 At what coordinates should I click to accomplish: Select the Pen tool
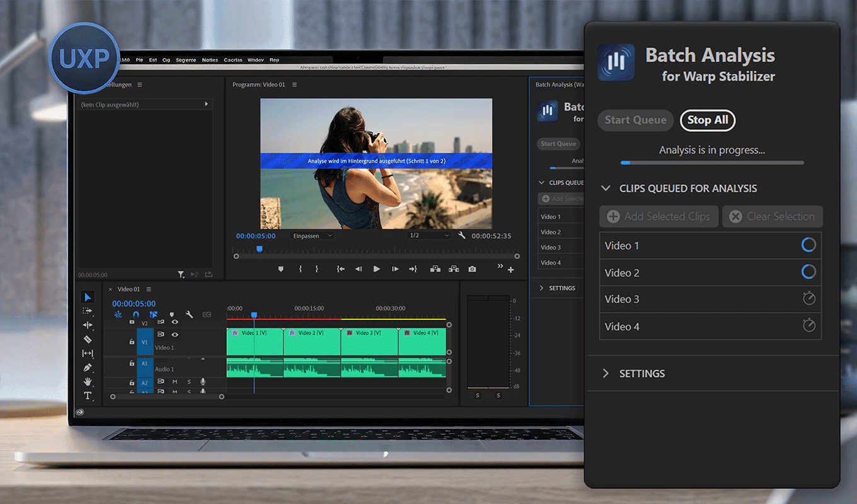[x=88, y=367]
